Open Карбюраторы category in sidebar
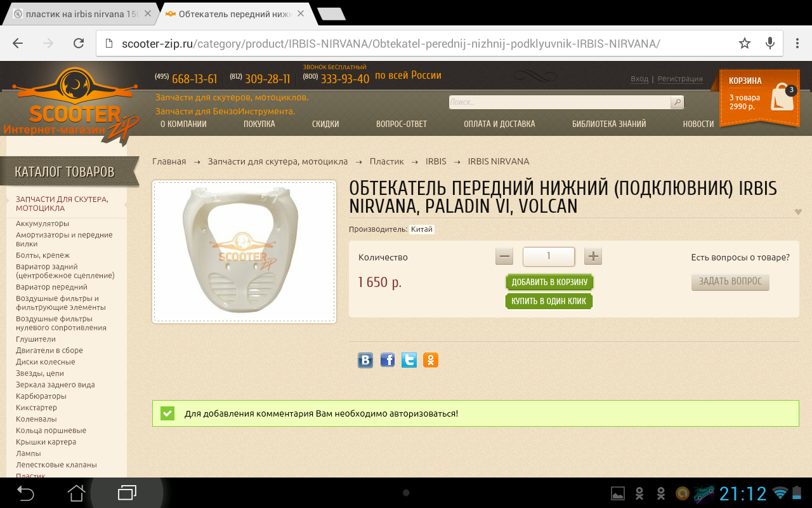The width and height of the screenshot is (812, 508). (41, 396)
